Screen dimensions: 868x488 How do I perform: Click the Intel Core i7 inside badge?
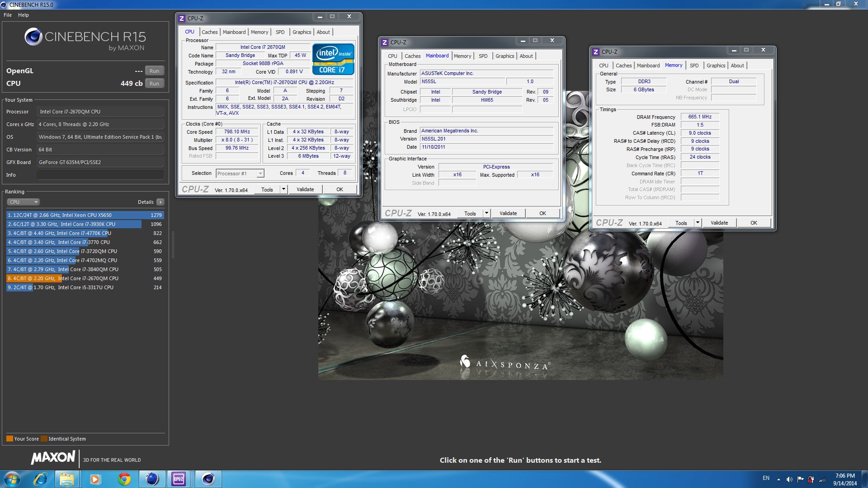(x=333, y=59)
